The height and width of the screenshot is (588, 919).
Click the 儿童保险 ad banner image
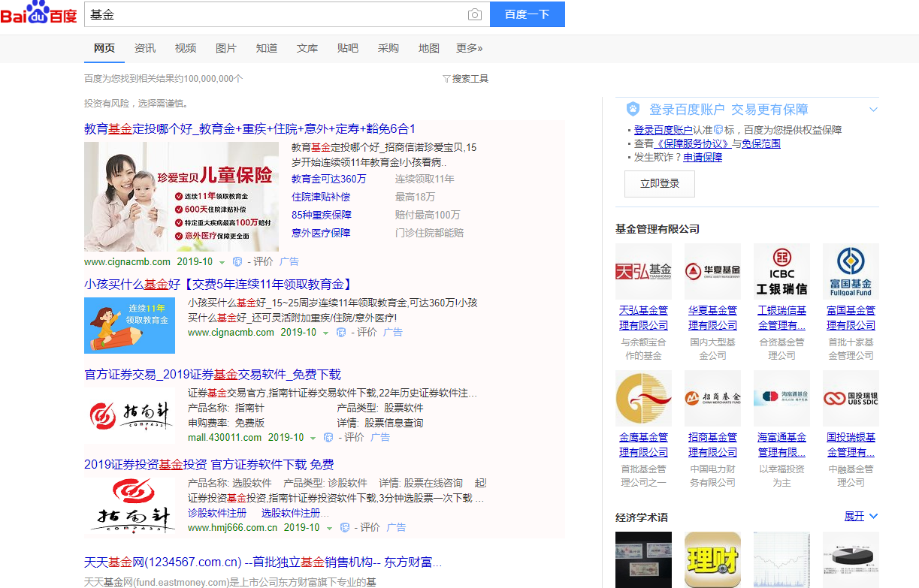click(181, 197)
